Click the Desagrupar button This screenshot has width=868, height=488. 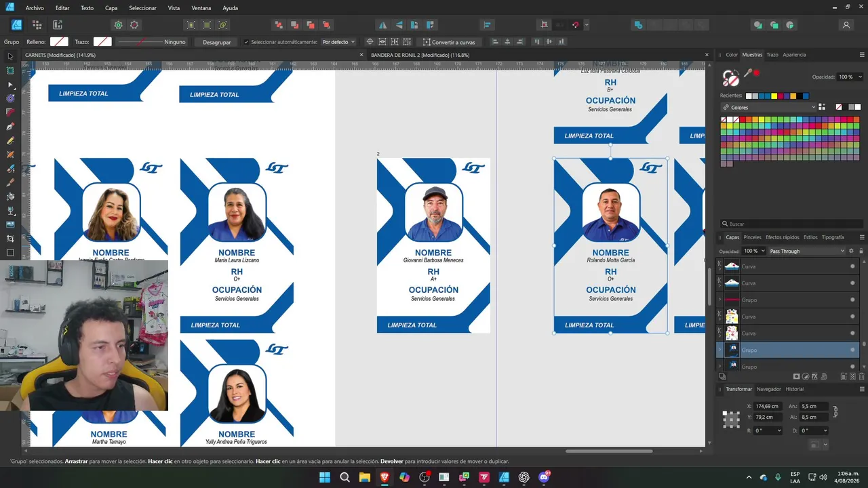coord(217,42)
